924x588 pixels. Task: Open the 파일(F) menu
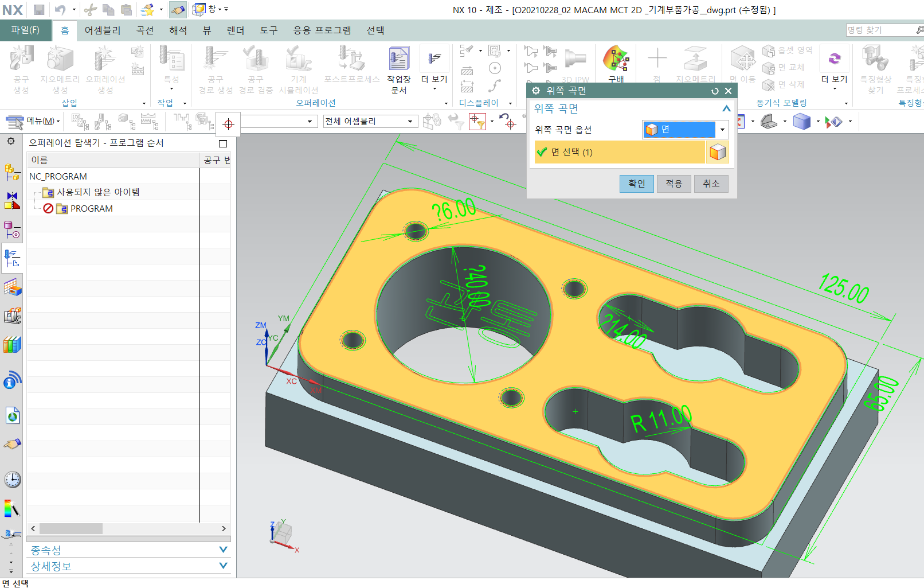click(x=25, y=30)
